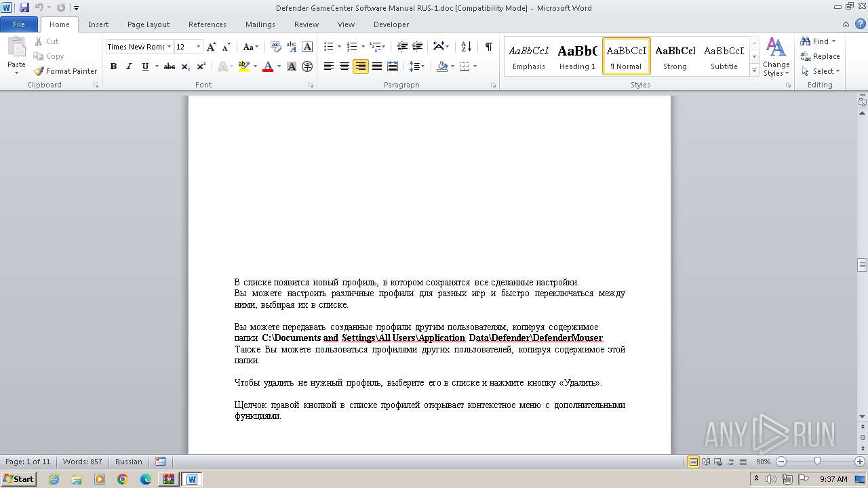Toggle Underline formatting

click(x=145, y=66)
